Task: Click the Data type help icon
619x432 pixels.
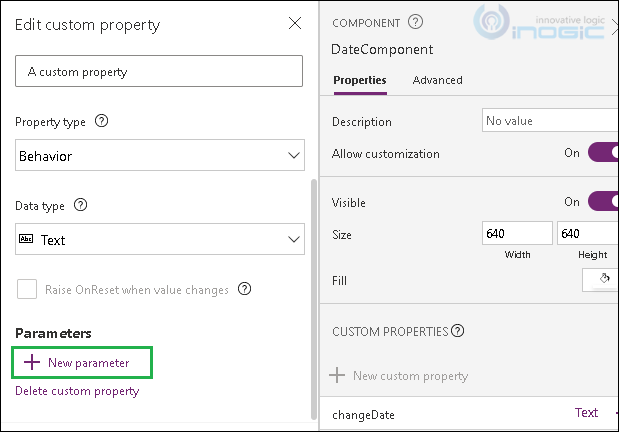Action: click(x=81, y=205)
